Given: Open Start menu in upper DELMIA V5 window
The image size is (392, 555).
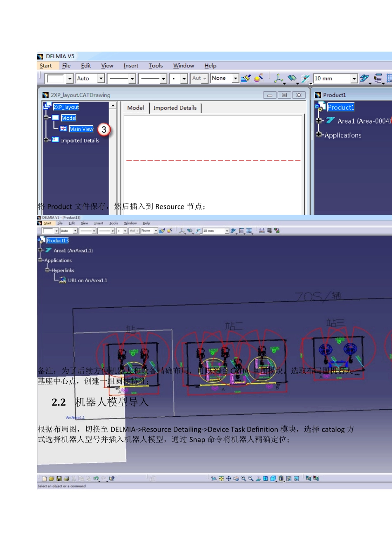Looking at the screenshot, I should click(46, 66).
